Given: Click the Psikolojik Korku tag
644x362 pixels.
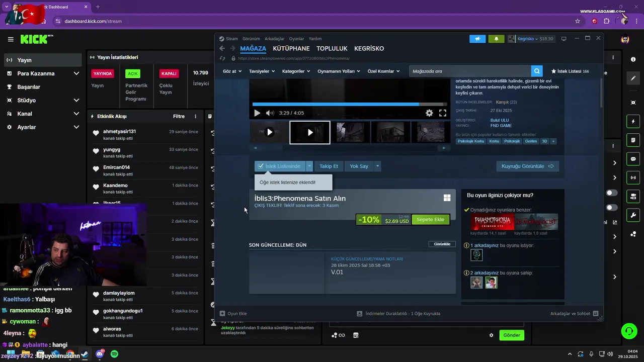Looking at the screenshot, I should (471, 141).
